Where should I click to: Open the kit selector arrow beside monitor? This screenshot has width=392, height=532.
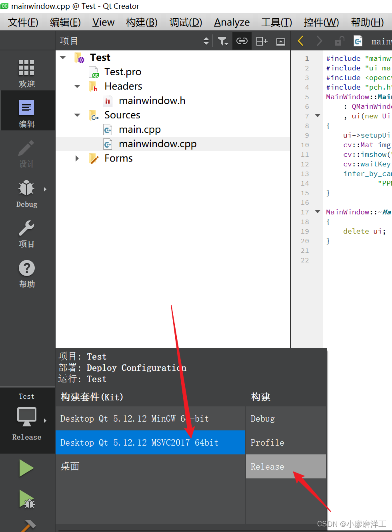[x=45, y=421]
